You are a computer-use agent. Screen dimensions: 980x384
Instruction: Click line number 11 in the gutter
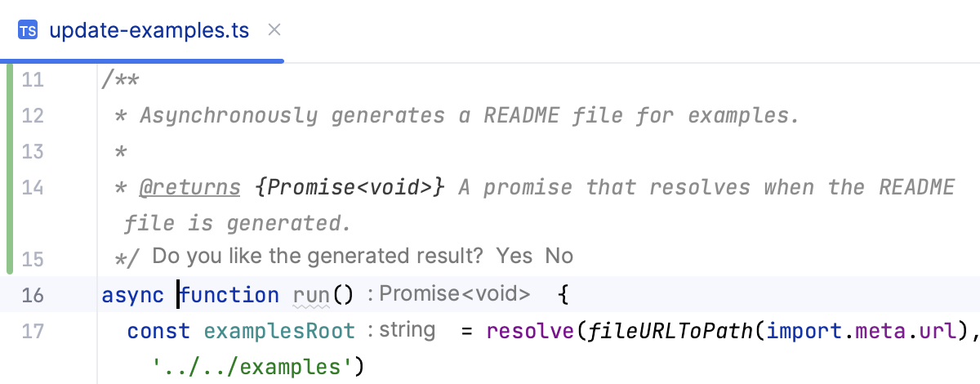point(33,80)
